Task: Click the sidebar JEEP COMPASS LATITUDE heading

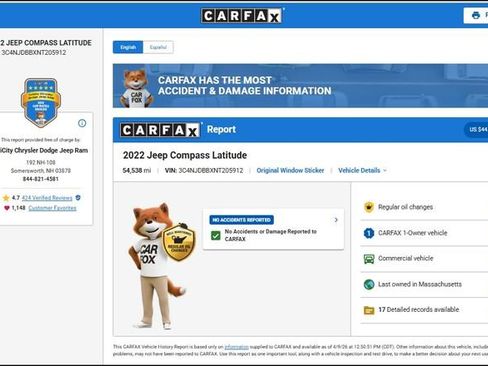Action: 46,43
